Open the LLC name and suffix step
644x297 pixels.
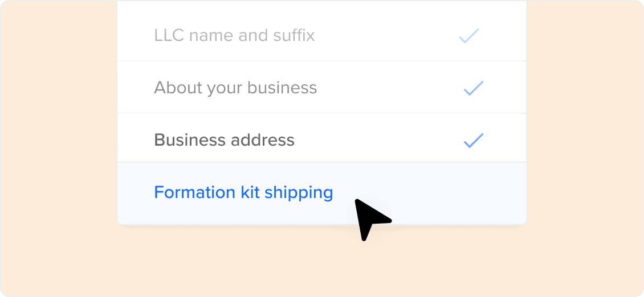tap(234, 36)
